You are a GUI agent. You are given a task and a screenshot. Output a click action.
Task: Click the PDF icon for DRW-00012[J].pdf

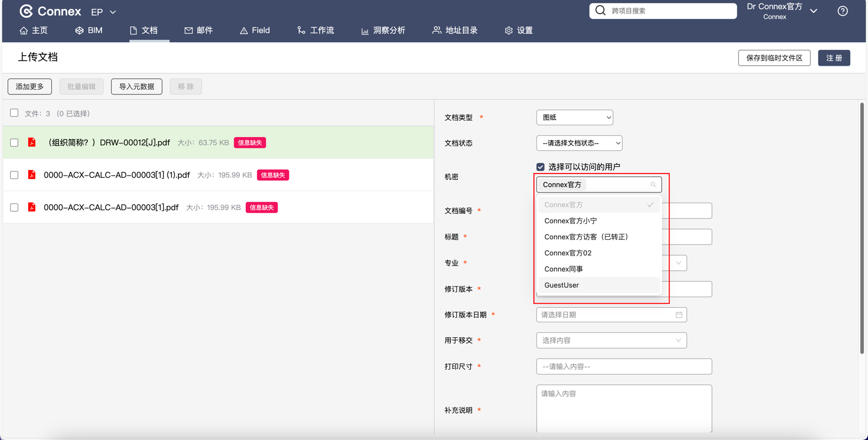coord(32,142)
